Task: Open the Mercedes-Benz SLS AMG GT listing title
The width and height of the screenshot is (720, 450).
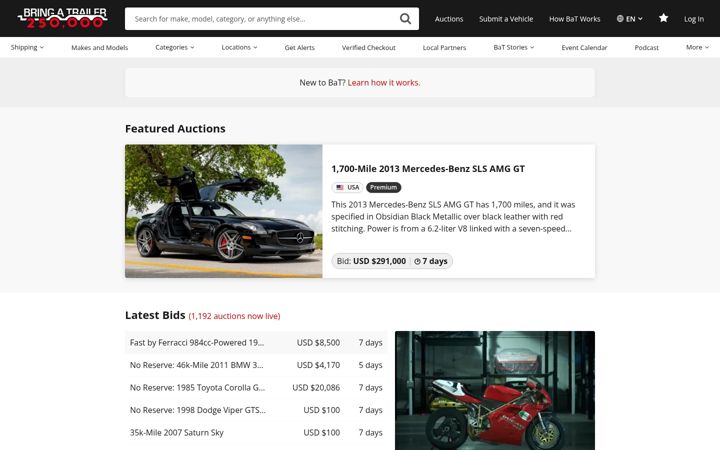Action: coord(428,169)
